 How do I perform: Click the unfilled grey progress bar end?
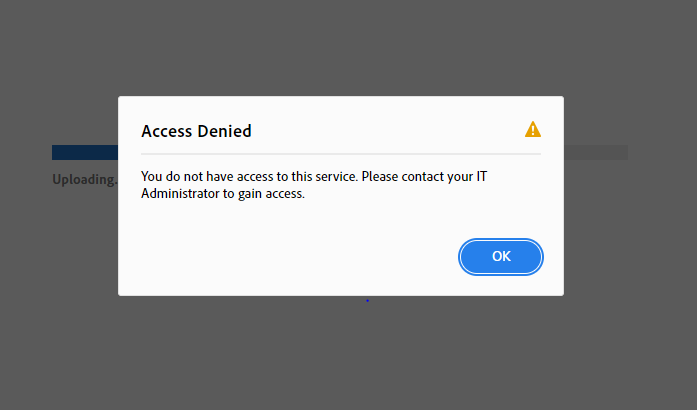pyautogui.click(x=595, y=153)
